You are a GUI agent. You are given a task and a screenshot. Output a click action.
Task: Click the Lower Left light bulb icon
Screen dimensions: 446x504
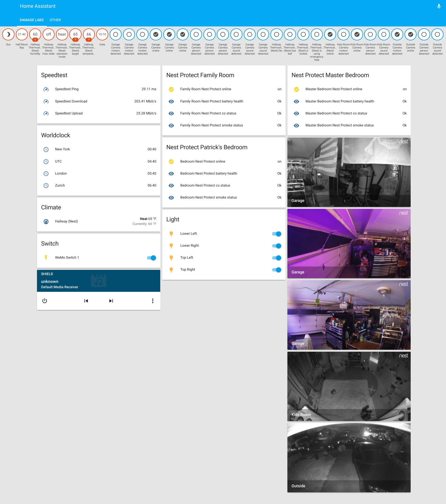click(x=171, y=234)
